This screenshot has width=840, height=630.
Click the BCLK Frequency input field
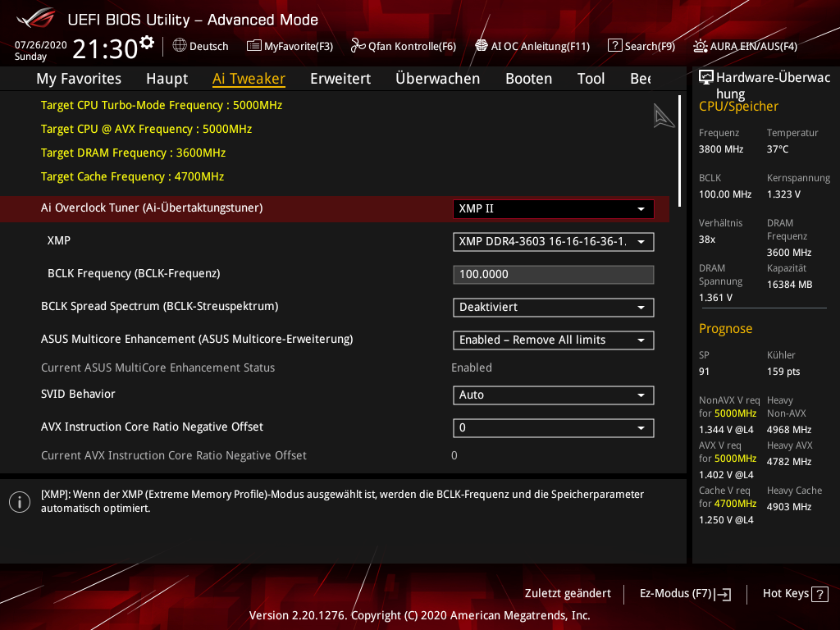(x=554, y=274)
